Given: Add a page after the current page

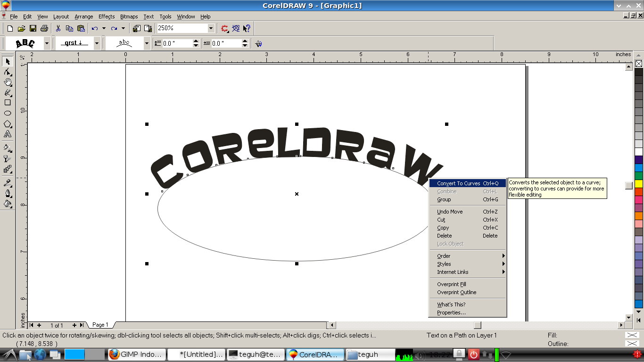Looking at the screenshot, I should tap(74, 325).
